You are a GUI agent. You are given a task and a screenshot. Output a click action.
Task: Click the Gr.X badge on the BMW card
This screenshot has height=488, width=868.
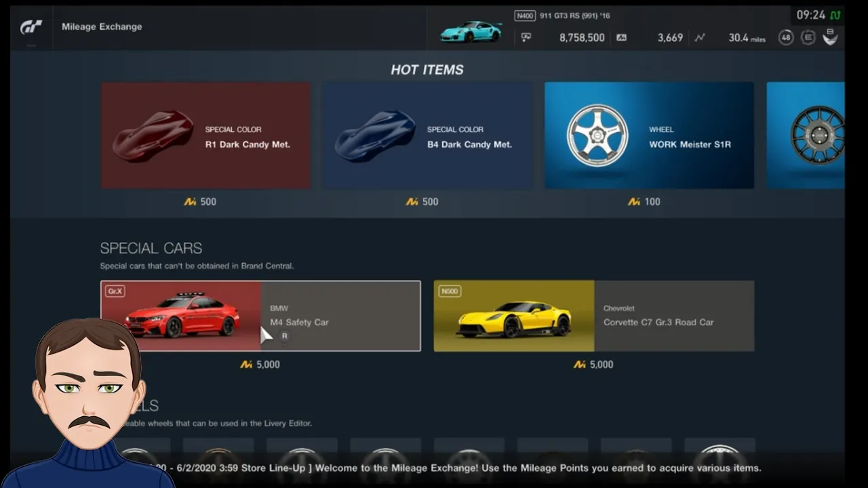[x=115, y=291]
